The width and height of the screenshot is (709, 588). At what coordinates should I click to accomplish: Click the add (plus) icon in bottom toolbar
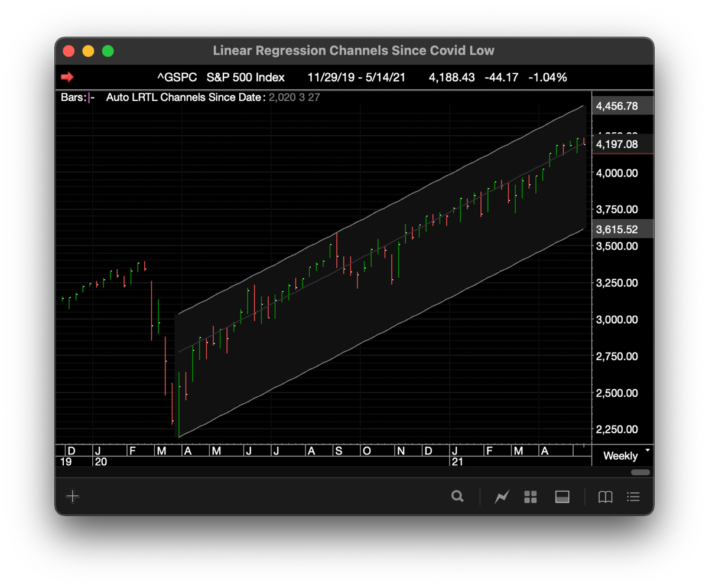[x=73, y=496]
